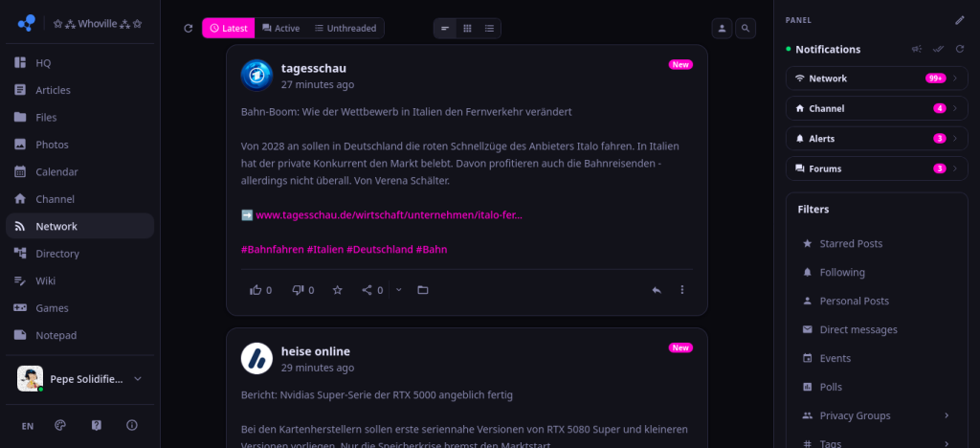980x448 pixels.
Task: Open Articles in the sidebar
Action: click(x=80, y=90)
